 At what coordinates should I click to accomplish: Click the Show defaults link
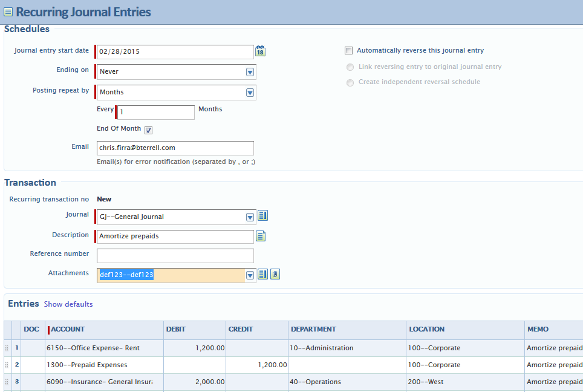(x=68, y=304)
